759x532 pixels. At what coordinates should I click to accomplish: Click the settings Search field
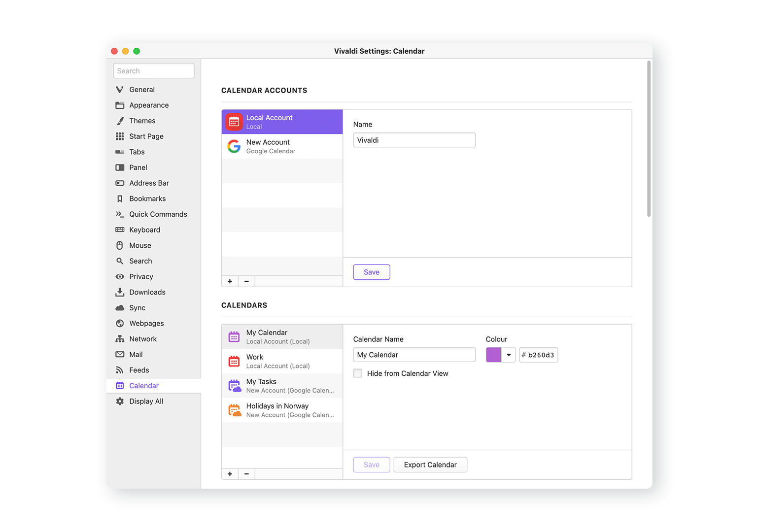(153, 71)
